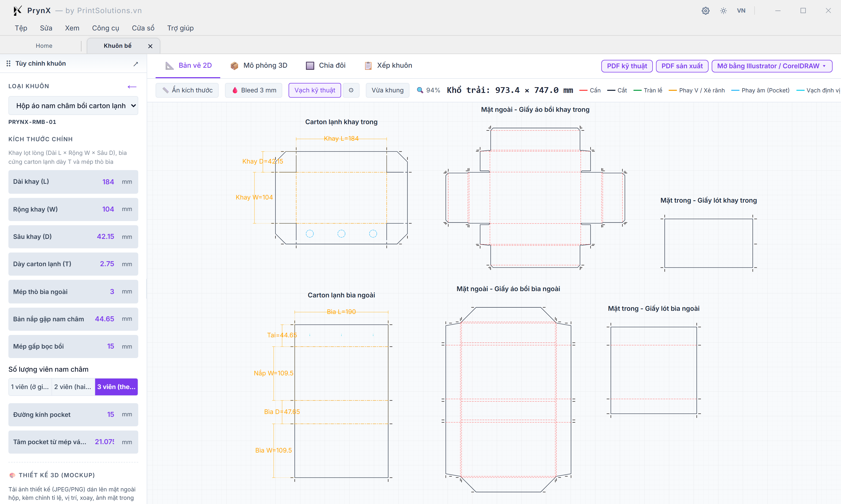The image size is (841, 504).
Task: Select 3 viên magnet option
Action: pos(116,387)
